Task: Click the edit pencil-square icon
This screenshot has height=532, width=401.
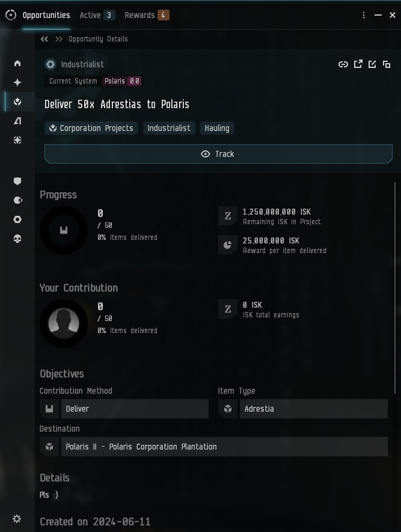Action: (372, 64)
